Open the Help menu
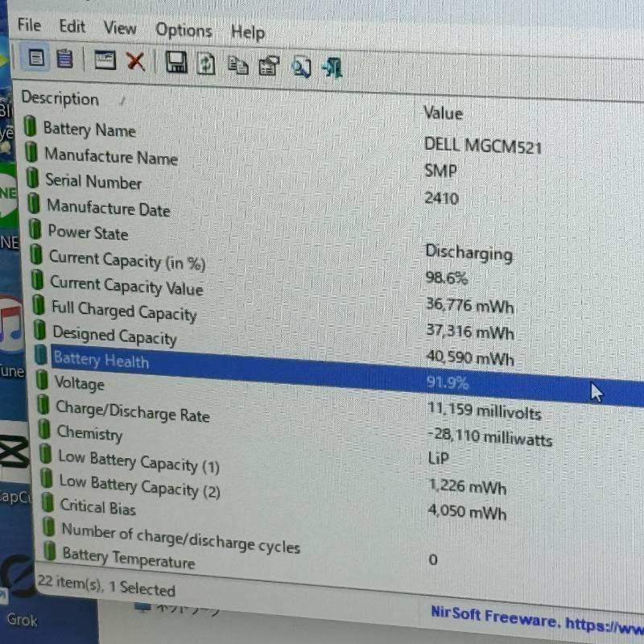The height and width of the screenshot is (644, 644). pos(248,32)
